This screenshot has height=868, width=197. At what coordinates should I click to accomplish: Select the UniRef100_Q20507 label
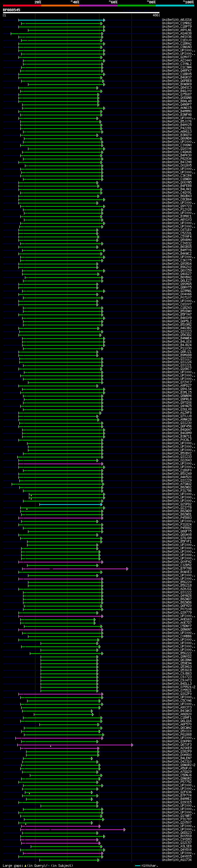coord(176,823)
